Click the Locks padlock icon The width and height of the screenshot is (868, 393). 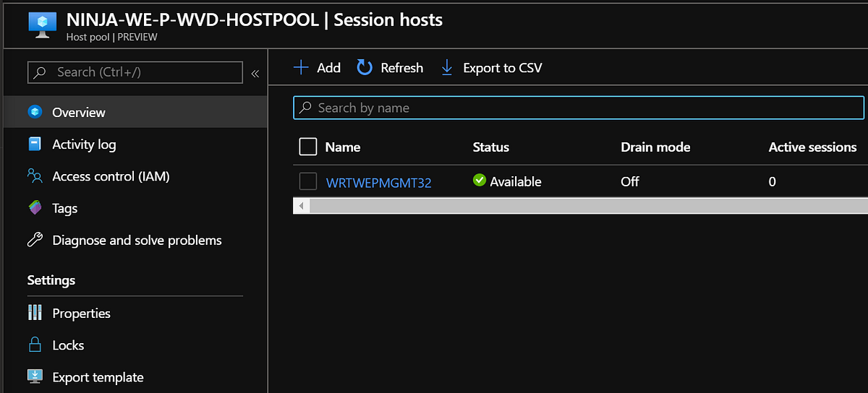(x=35, y=345)
